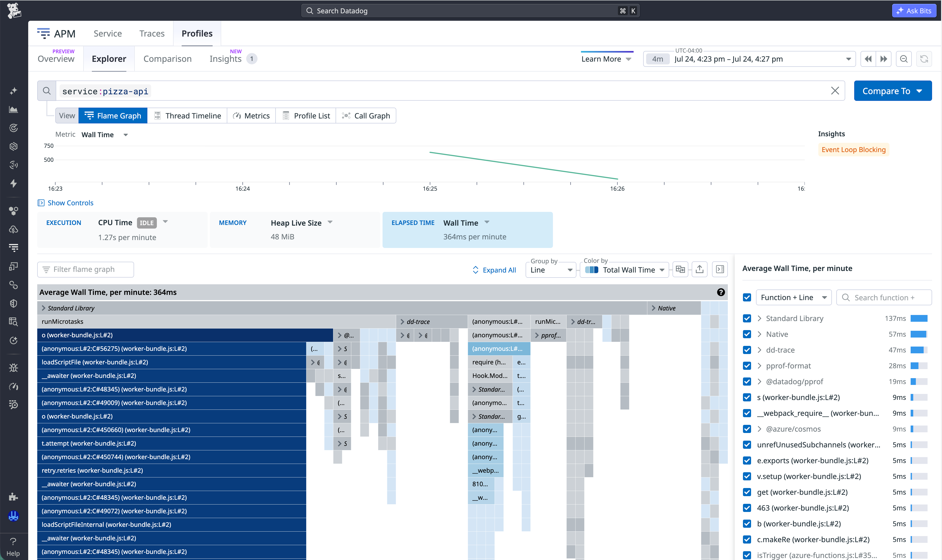Open the Function + Line dropdown
Viewport: 942px width, 560px height.
[x=793, y=297]
